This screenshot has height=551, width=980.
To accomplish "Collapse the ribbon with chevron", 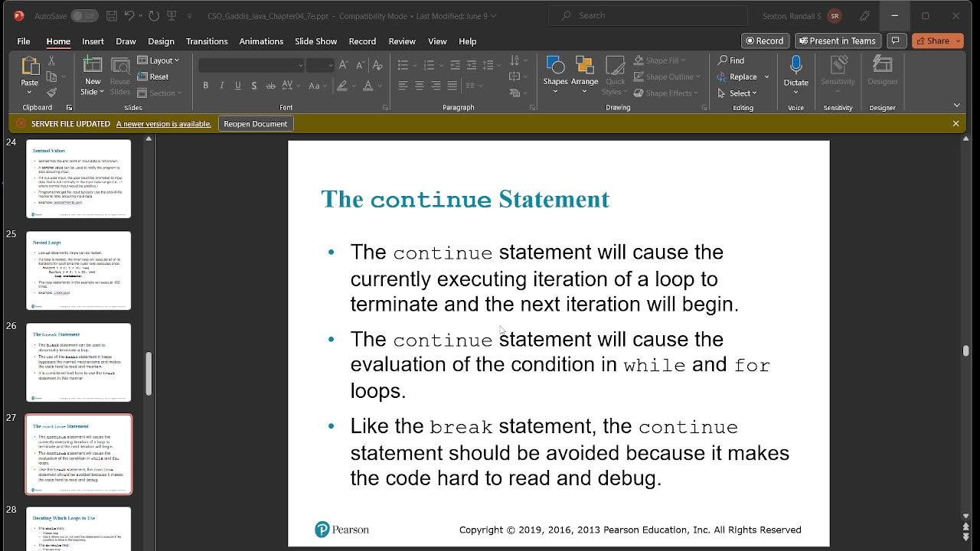I will (956, 106).
